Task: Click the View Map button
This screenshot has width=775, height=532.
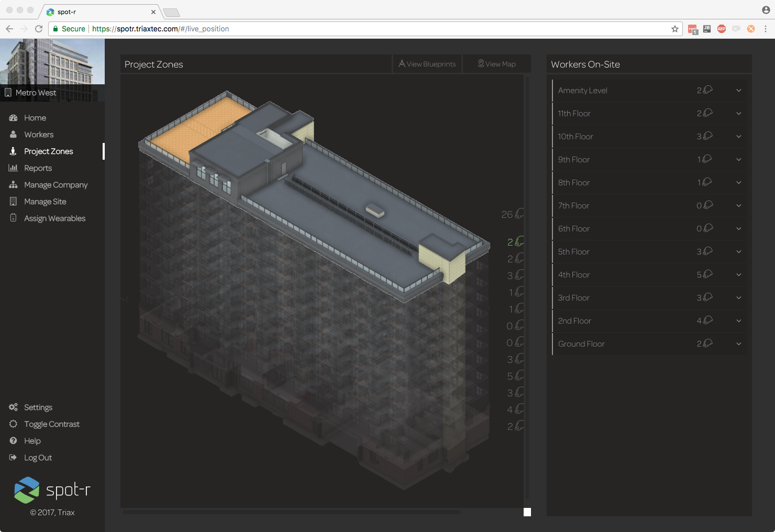Action: point(496,64)
